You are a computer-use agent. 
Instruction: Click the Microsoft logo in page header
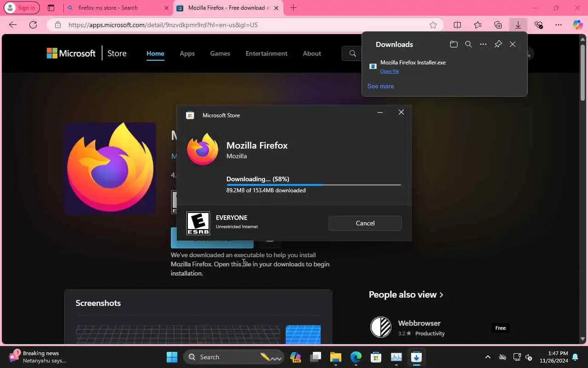[71, 53]
